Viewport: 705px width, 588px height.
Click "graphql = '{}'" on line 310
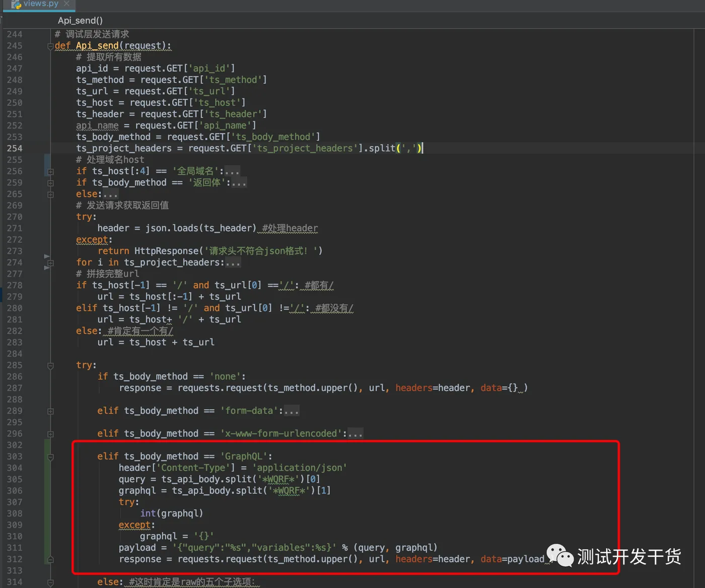coord(177,536)
